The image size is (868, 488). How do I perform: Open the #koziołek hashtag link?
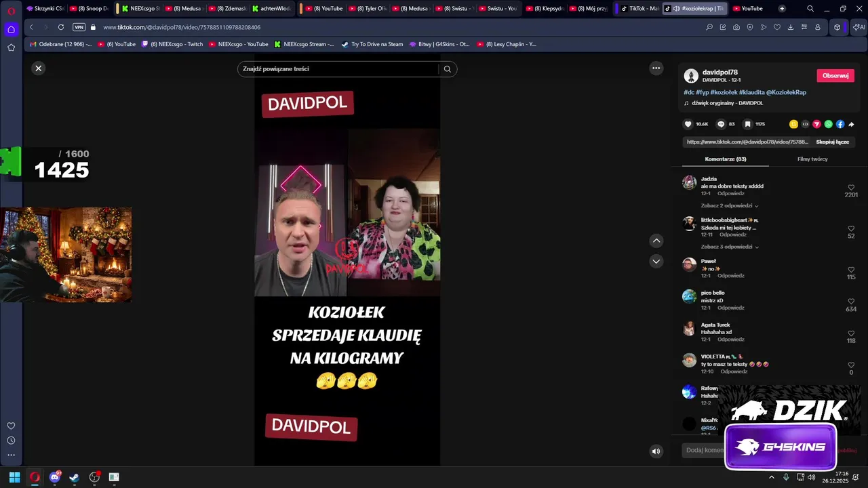[x=724, y=92]
